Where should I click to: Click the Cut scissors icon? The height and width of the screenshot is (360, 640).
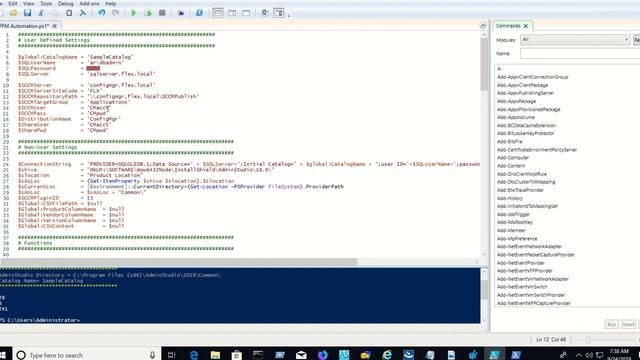(x=41, y=13)
